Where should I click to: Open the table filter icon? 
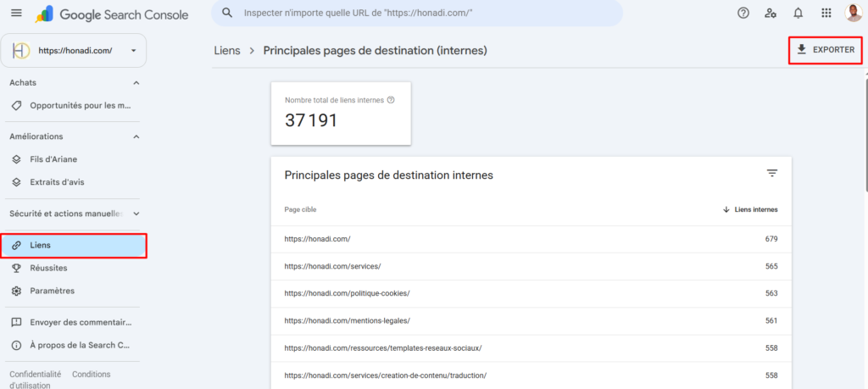[772, 174]
